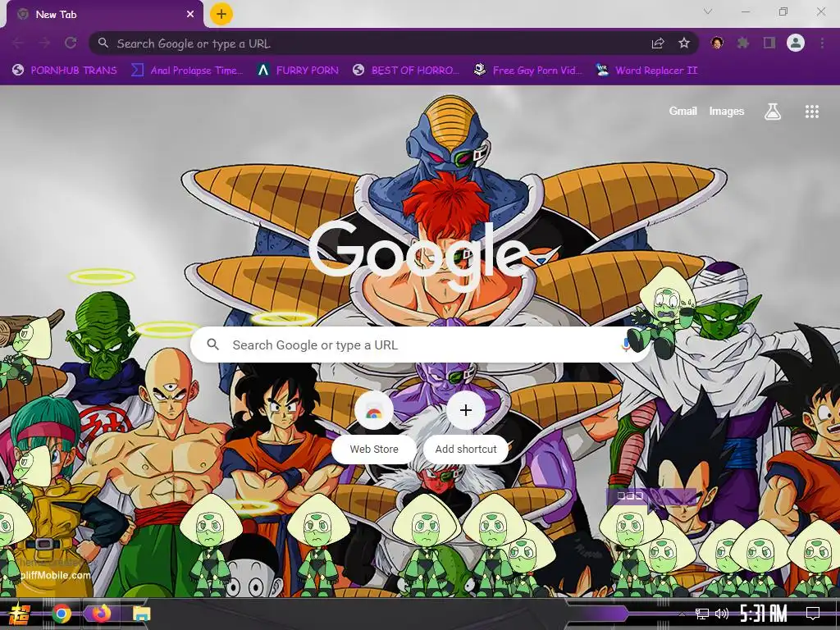Go forward using the forward arrow
Viewport: 840px width, 630px height.
tap(44, 43)
